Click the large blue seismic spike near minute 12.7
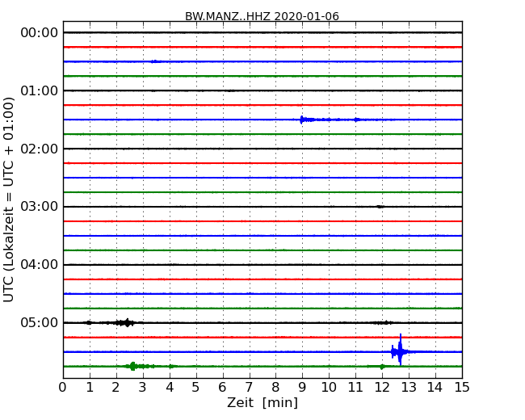Viewport: 525px width, 420px height. [x=400, y=351]
